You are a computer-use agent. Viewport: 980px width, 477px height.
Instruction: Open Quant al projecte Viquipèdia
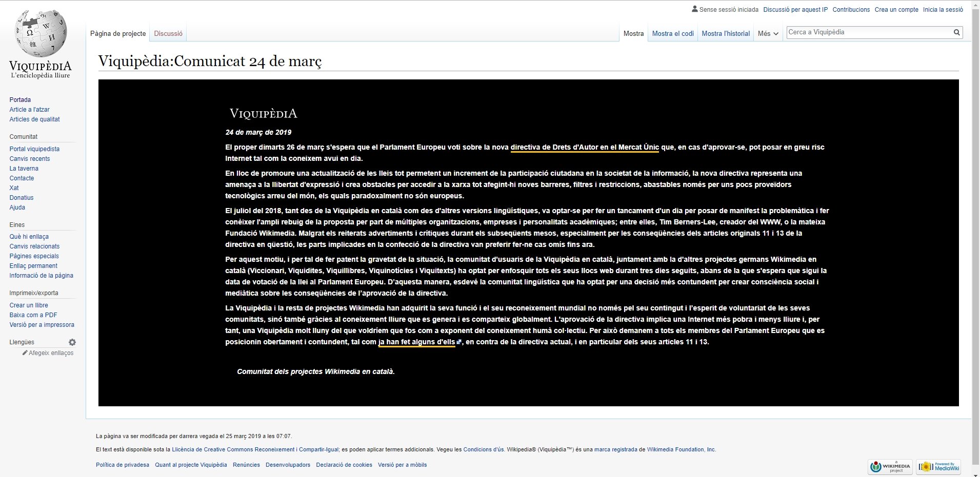[191, 465]
